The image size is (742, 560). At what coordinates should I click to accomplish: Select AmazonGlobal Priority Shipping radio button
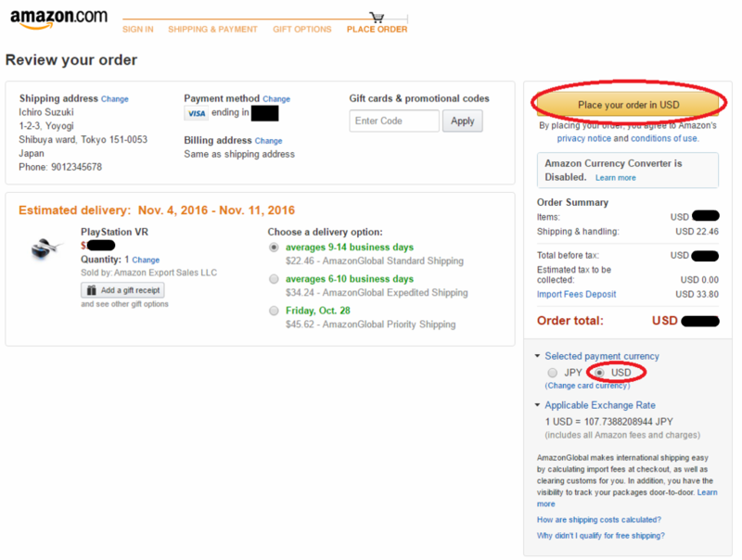tap(274, 311)
